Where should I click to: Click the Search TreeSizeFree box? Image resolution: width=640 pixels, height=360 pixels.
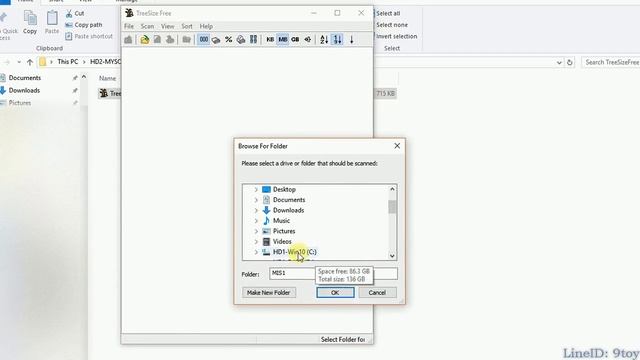(x=611, y=62)
